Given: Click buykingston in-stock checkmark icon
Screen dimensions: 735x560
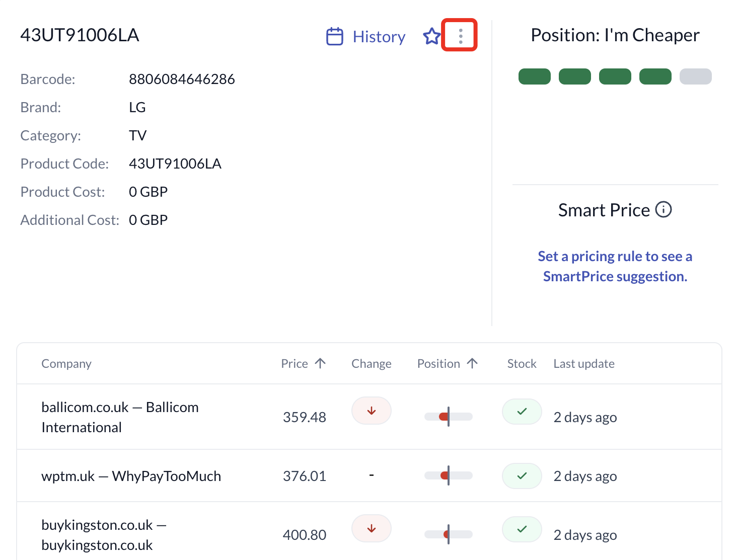Looking at the screenshot, I should click(522, 529).
